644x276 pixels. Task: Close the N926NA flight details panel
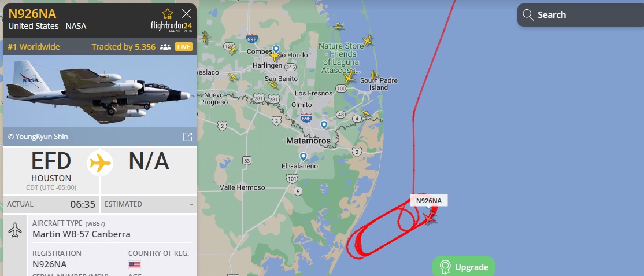coord(187,14)
